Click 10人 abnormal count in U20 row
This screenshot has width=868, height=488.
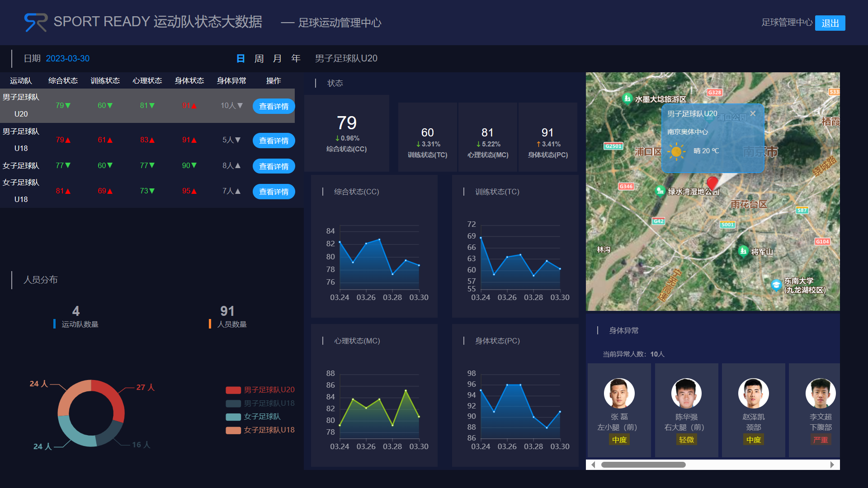click(x=231, y=106)
